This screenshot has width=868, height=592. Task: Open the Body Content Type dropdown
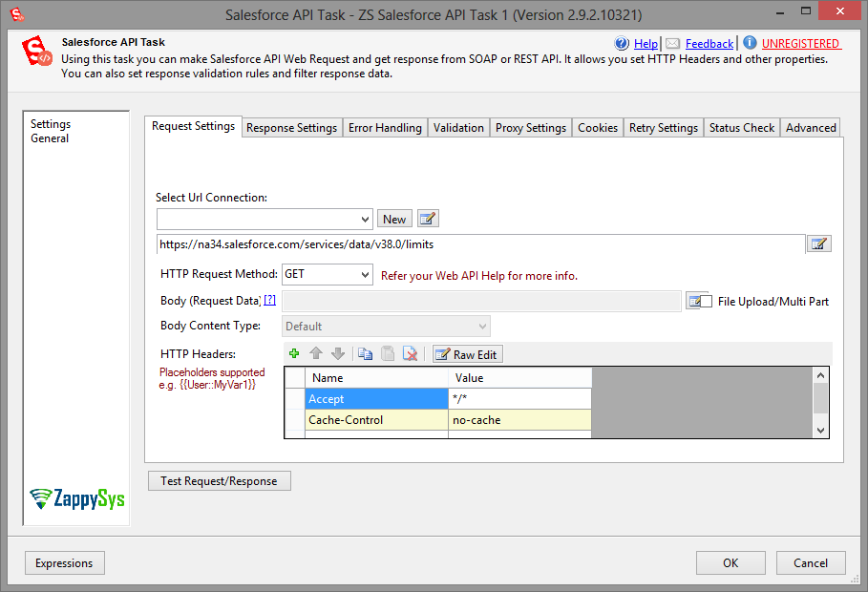pyautogui.click(x=483, y=327)
